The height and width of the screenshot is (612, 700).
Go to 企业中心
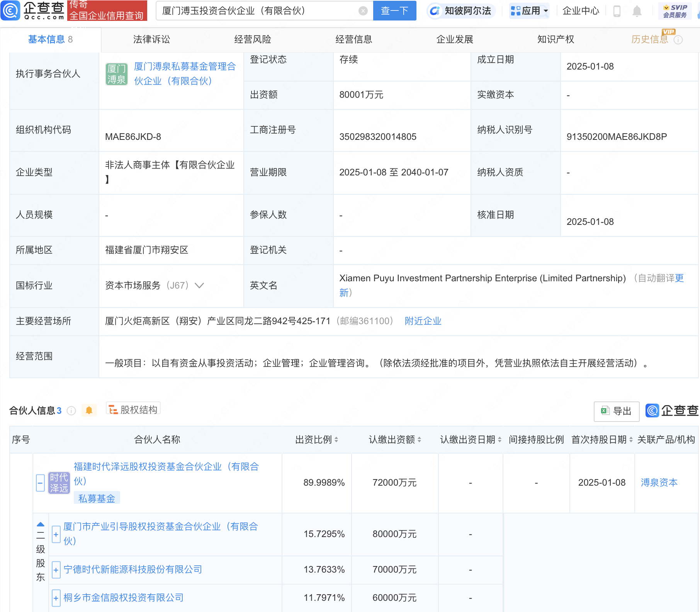tap(581, 11)
